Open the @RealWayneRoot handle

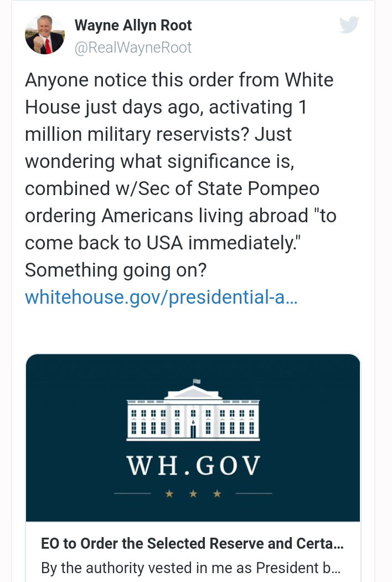click(133, 48)
